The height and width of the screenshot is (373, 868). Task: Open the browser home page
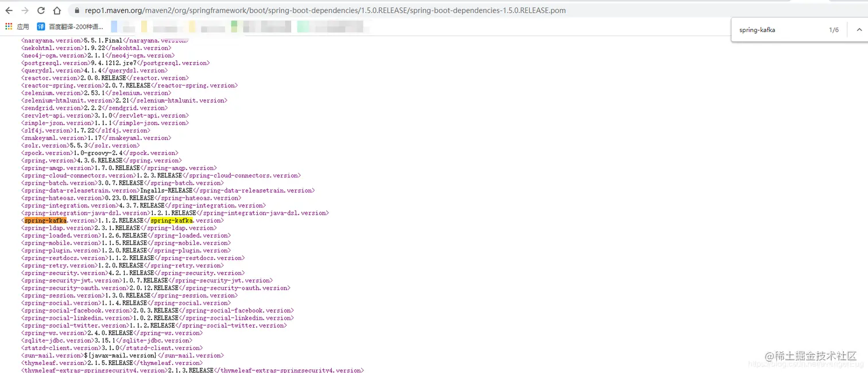tap(57, 11)
